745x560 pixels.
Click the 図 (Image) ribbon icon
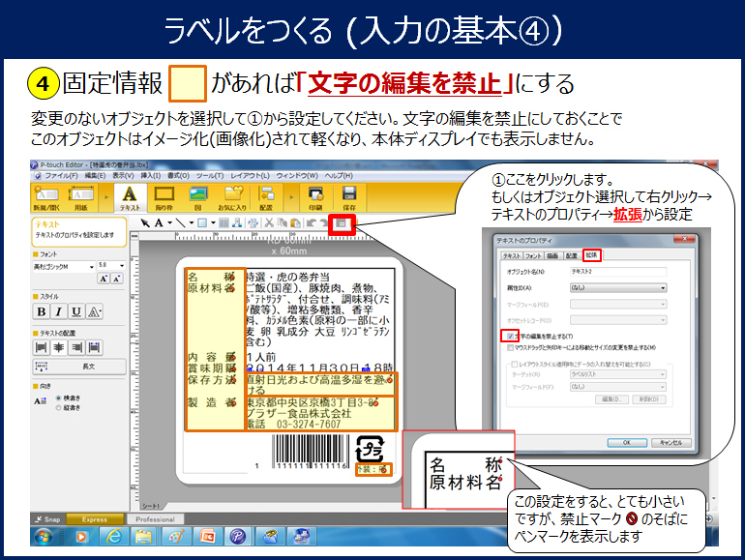(197, 197)
